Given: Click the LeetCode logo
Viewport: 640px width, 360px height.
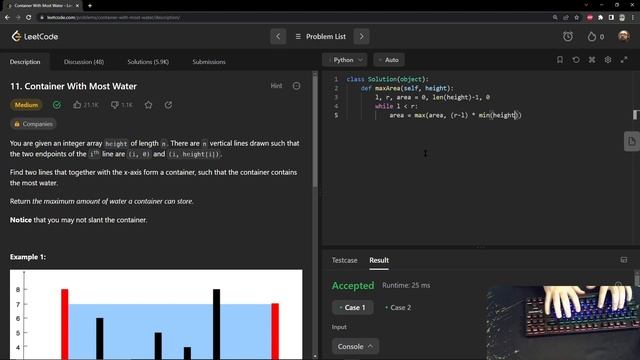Looking at the screenshot, I should point(35,36).
